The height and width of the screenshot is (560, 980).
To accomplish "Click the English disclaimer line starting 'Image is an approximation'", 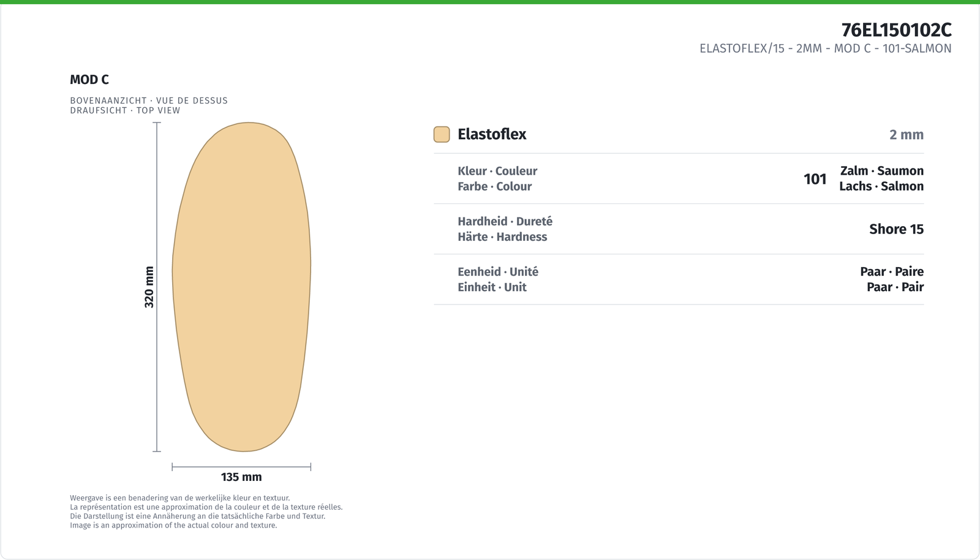I will [173, 526].
